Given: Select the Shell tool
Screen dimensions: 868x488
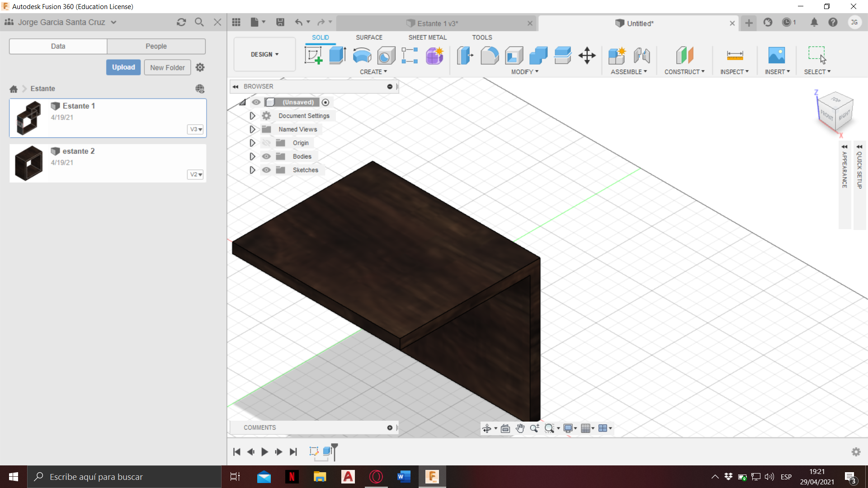Looking at the screenshot, I should click(514, 56).
